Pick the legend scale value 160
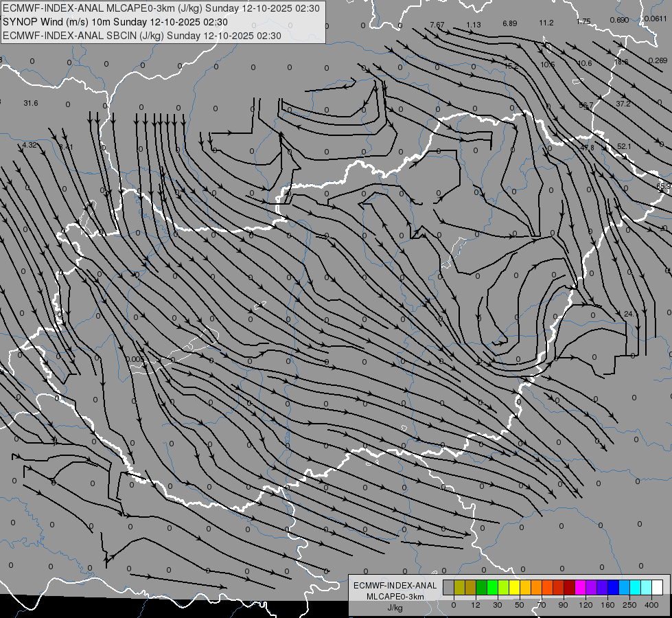 pyautogui.click(x=607, y=605)
